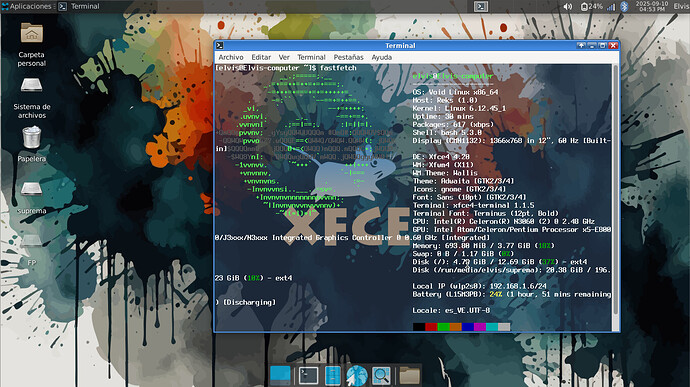Click the 'Locale: es_VE.UTF-8' line
This screenshot has width=690, height=387.
tap(451, 310)
